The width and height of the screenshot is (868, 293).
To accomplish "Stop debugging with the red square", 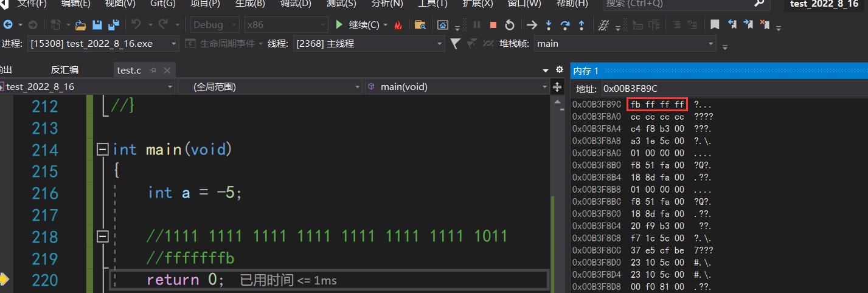I will pyautogui.click(x=493, y=25).
